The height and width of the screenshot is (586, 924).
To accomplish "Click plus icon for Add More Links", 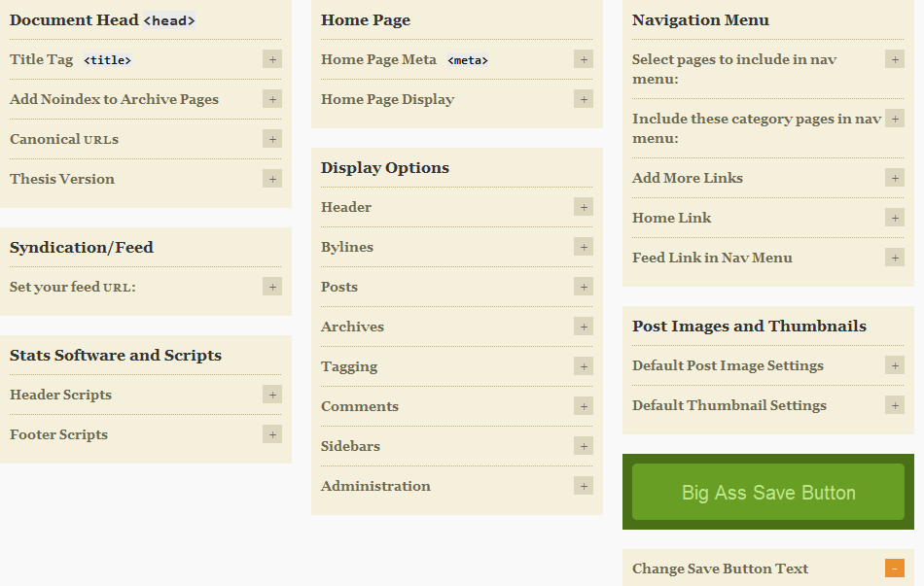I will [x=895, y=178].
